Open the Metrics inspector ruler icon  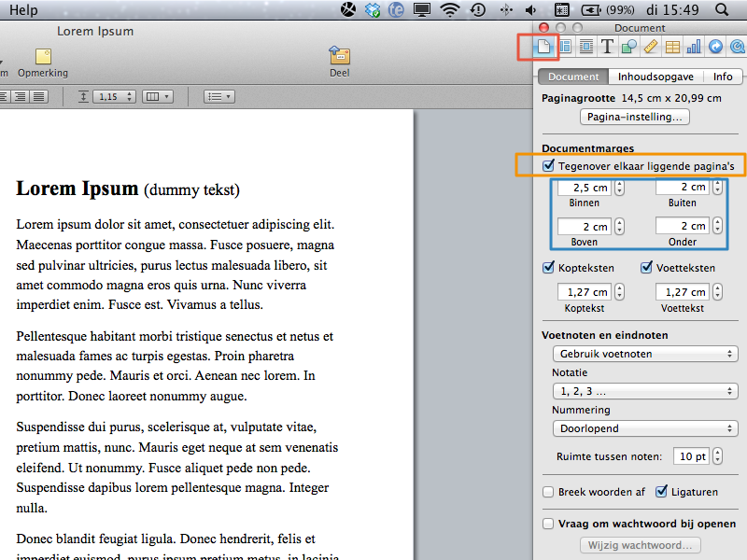[x=651, y=47]
